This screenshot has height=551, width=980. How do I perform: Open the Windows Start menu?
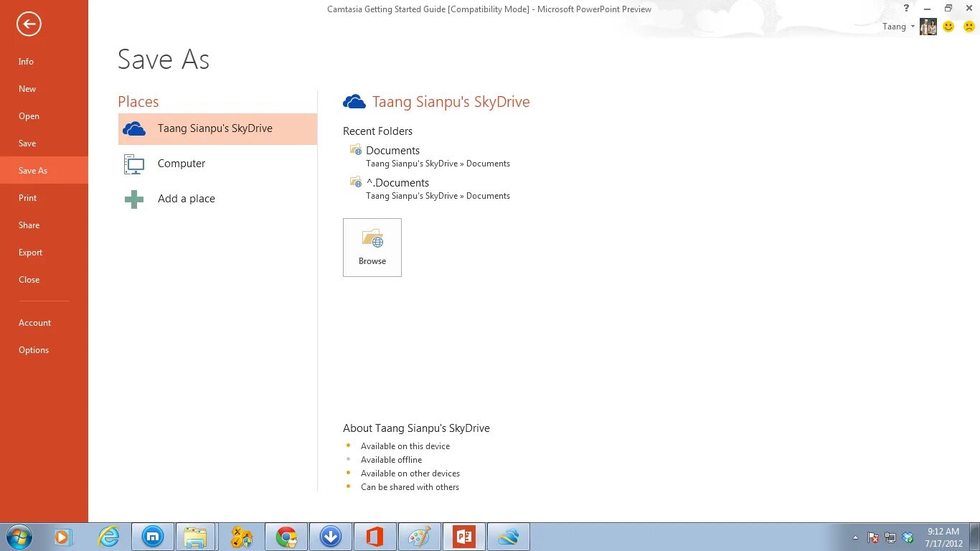click(x=19, y=537)
